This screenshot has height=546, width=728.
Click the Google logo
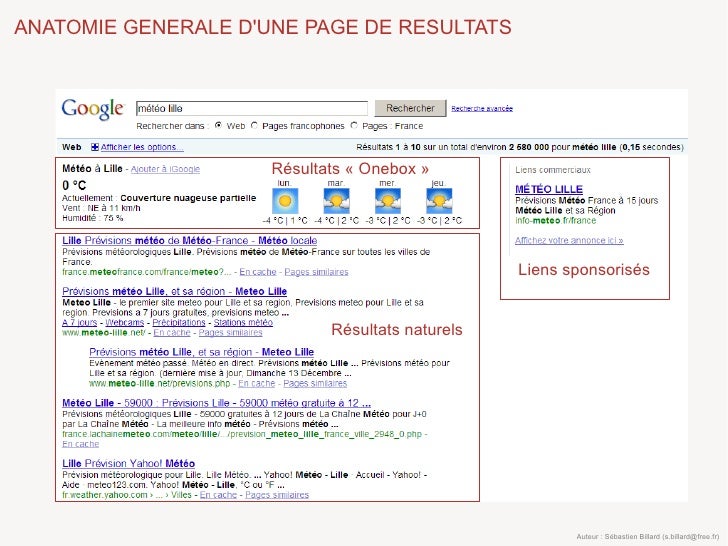tap(93, 110)
